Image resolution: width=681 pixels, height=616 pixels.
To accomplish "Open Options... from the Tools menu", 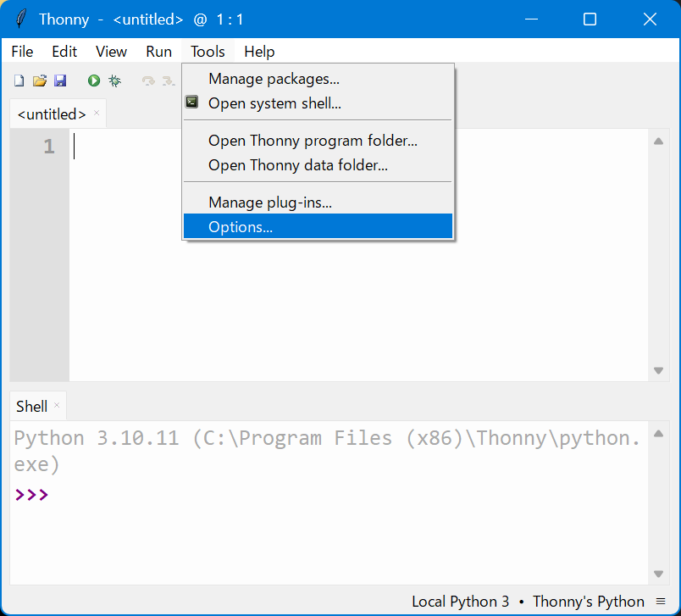I will click(x=318, y=226).
